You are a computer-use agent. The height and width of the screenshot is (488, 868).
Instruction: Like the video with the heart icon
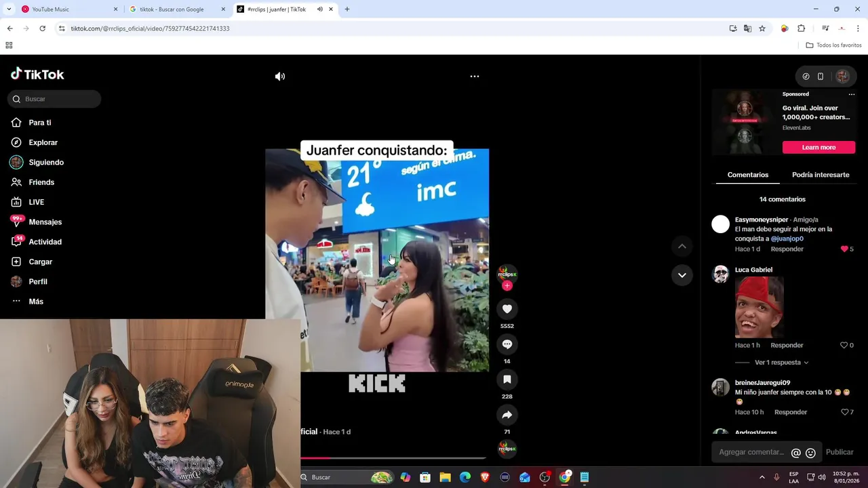(507, 309)
